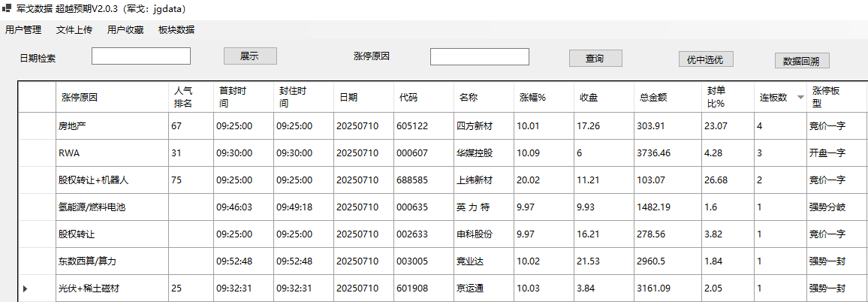The image size is (868, 302).
Task: Open the 板块数据 menu
Action: pos(176,30)
